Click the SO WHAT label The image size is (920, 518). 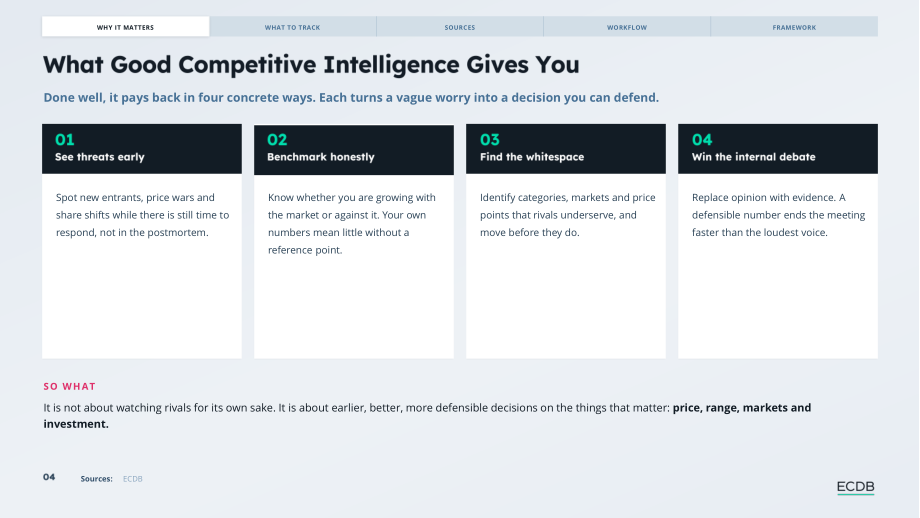[x=69, y=387]
